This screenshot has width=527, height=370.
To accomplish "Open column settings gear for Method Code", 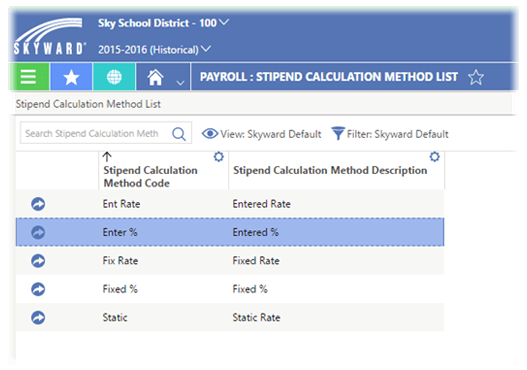I will click(x=219, y=157).
